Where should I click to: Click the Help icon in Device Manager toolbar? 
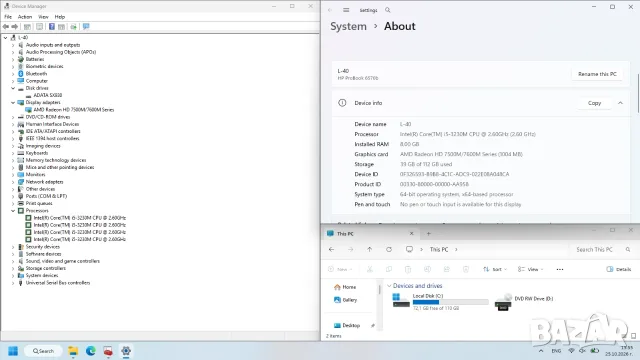pyautogui.click(x=52, y=27)
